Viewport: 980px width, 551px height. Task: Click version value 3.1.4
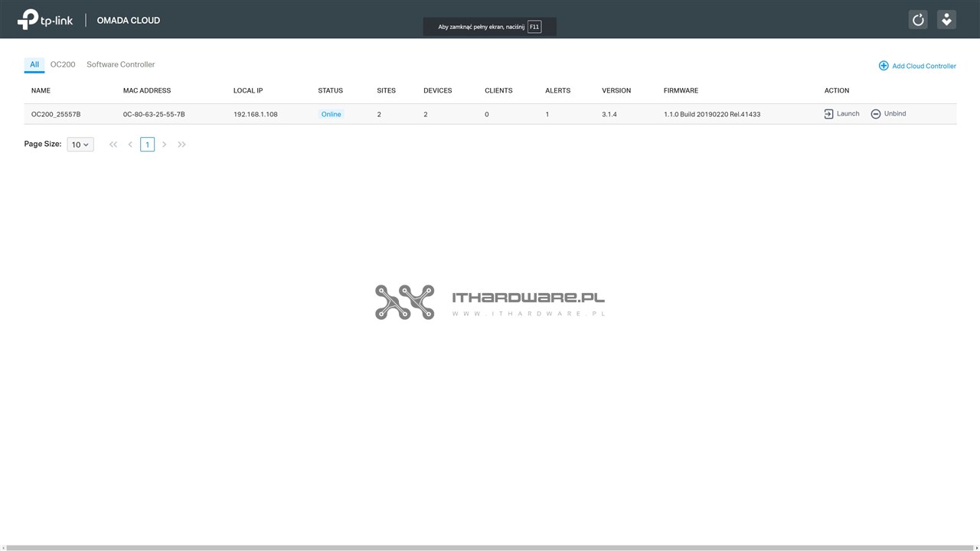pos(609,115)
